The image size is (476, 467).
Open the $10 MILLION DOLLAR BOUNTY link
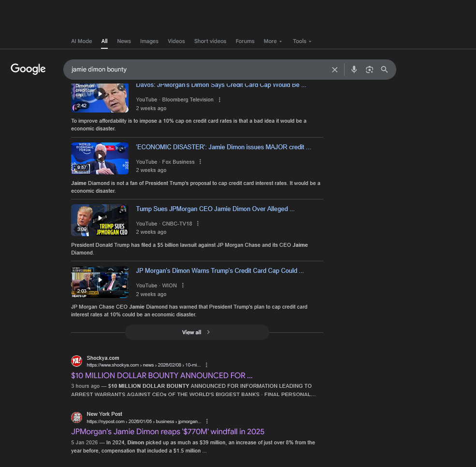pyautogui.click(x=161, y=375)
